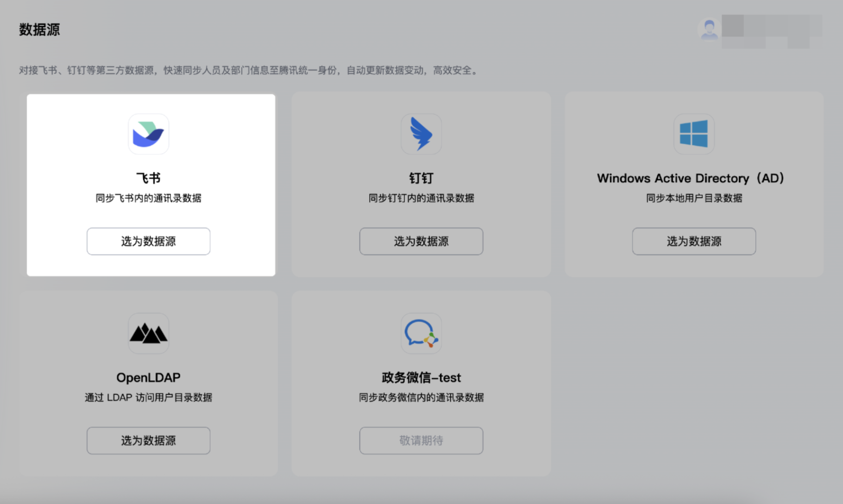Click the text 同步本地用户目录数据
The width and height of the screenshot is (843, 504).
pyautogui.click(x=694, y=198)
